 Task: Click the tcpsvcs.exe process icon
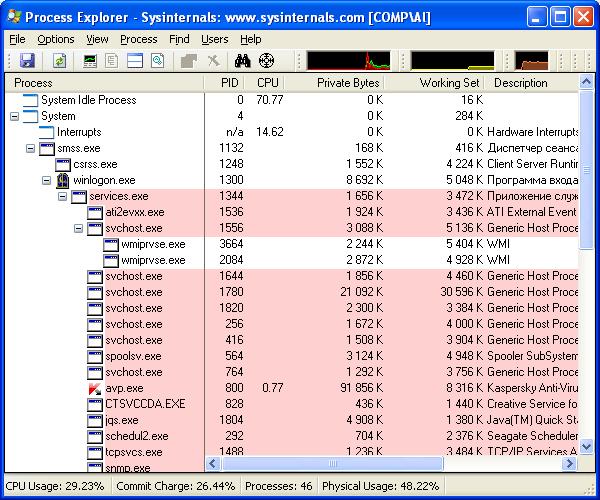95,453
